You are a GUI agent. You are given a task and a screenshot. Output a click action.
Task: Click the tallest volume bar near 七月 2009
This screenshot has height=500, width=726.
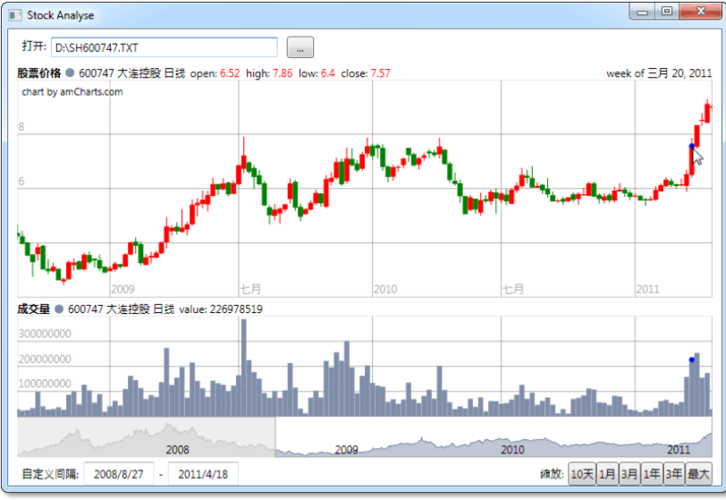click(x=244, y=368)
